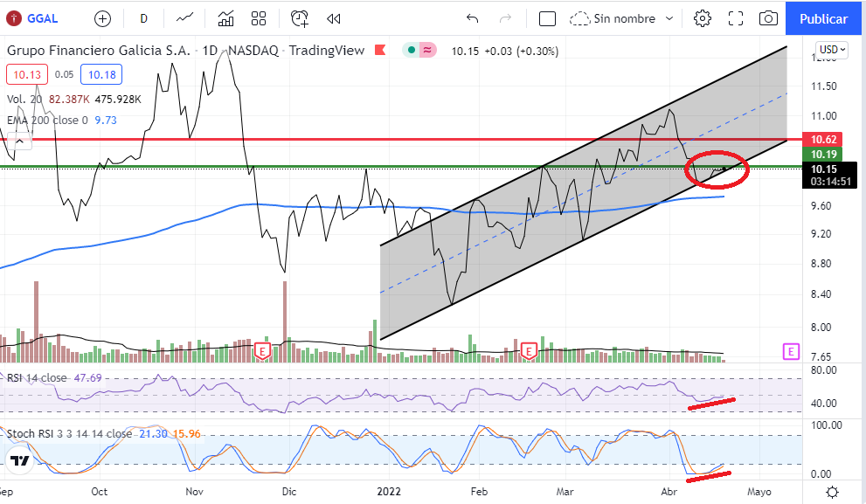The image size is (866, 504).
Task: Open the Indicators icon in toolbar
Action: [x=225, y=18]
